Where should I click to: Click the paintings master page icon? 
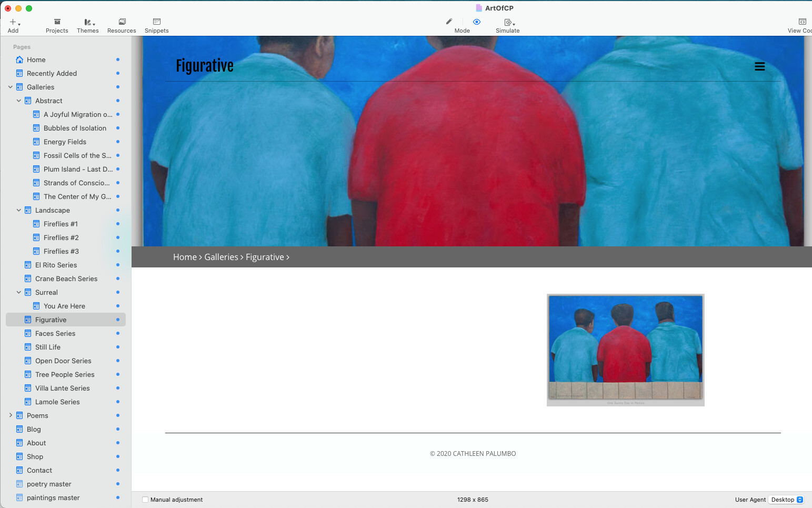pyautogui.click(x=19, y=497)
